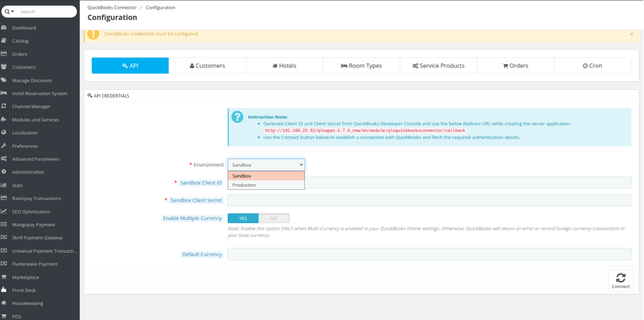Click the Mangopay Payment money icon
Image resolution: width=644 pixels, height=320 pixels.
(x=4, y=224)
